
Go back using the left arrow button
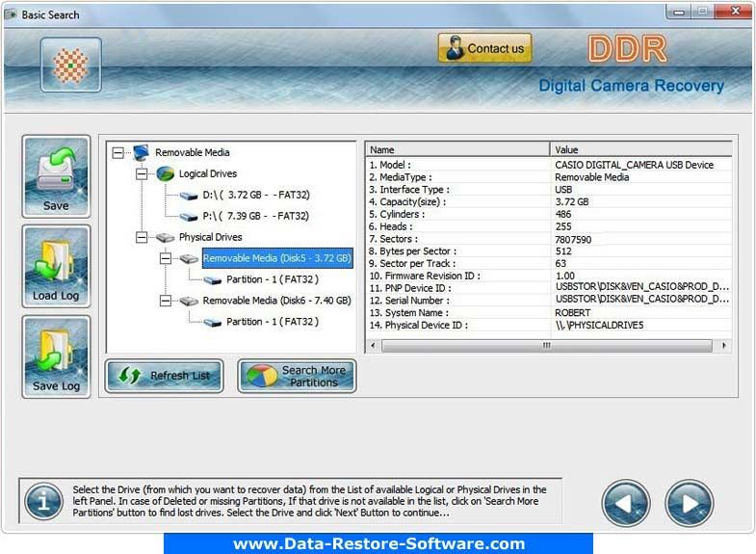625,502
